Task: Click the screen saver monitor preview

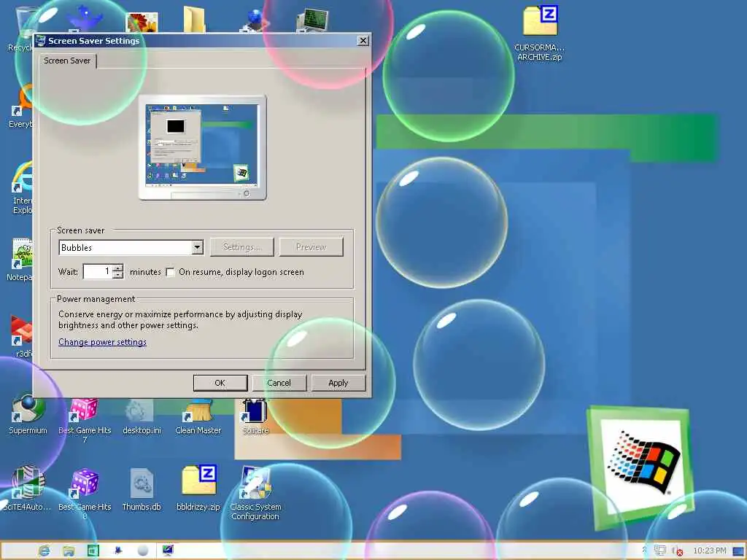Action: pos(203,147)
